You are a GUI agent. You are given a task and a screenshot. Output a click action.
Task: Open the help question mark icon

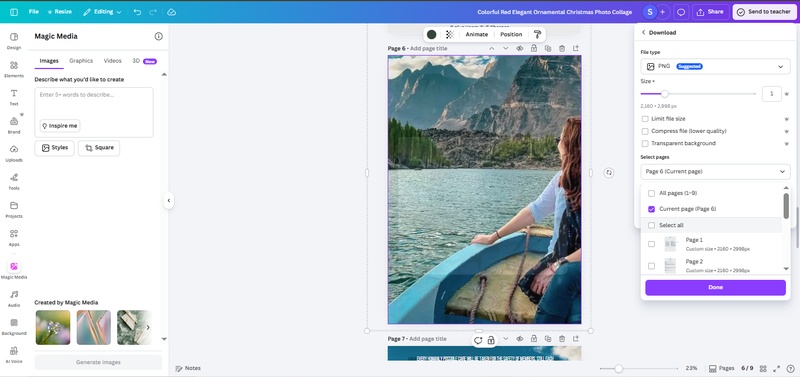790,368
